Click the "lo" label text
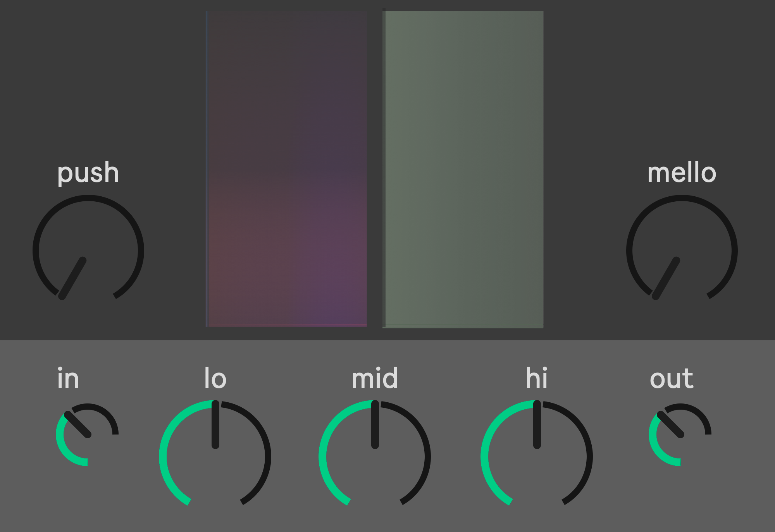Screen dimensions: 775x532 pyautogui.click(x=215, y=378)
